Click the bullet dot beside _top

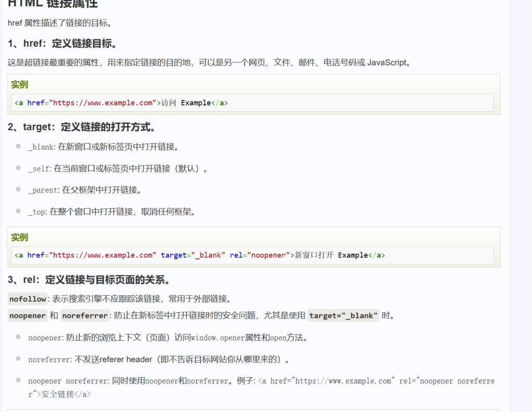(18, 210)
